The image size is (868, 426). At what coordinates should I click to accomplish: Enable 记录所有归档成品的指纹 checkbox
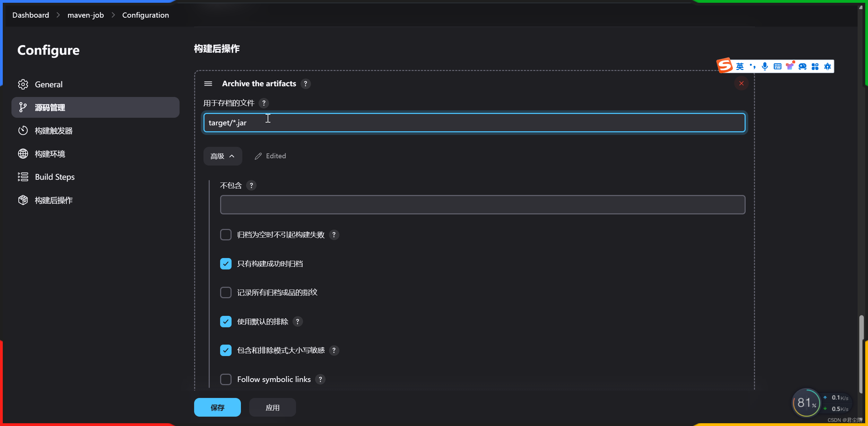(x=226, y=292)
